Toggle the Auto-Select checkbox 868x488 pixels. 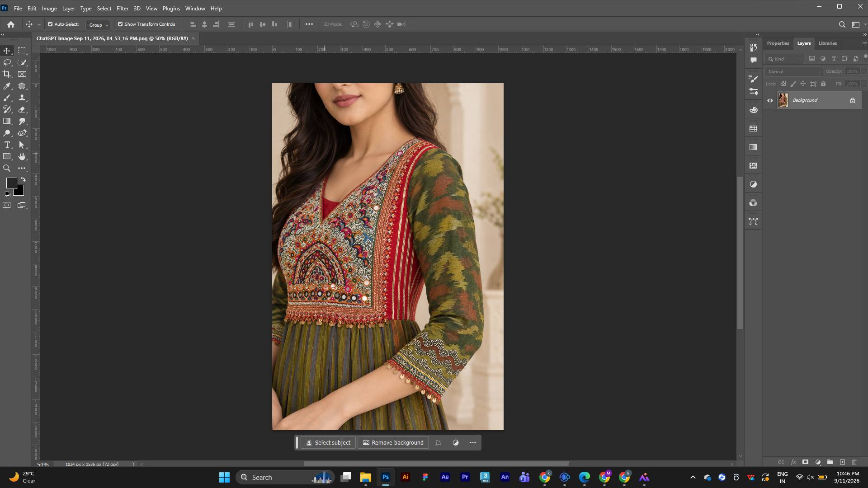(x=50, y=24)
